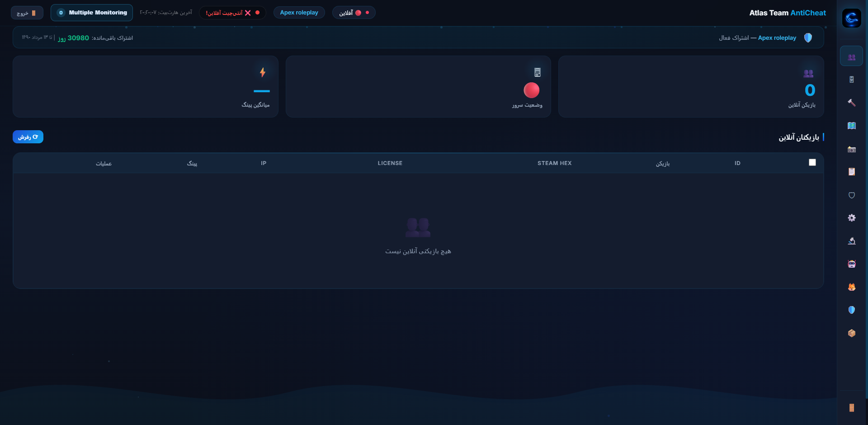Open the server tower sidebar icon

[851, 80]
